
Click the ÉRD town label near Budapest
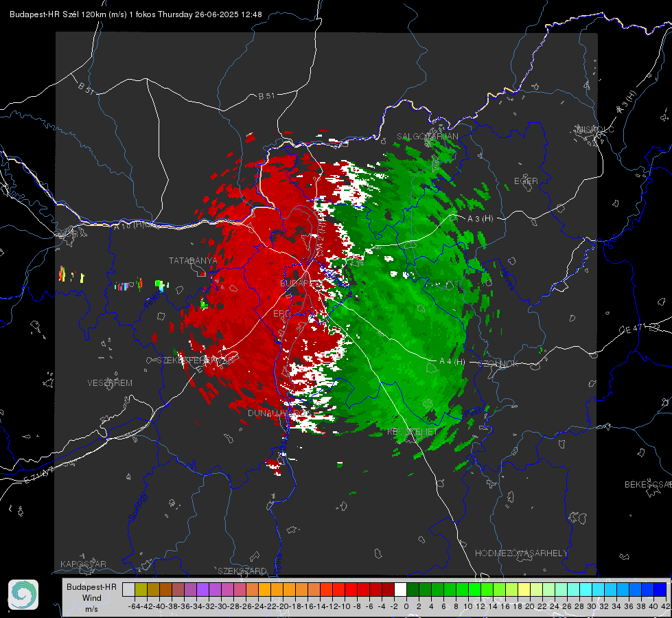point(281,314)
